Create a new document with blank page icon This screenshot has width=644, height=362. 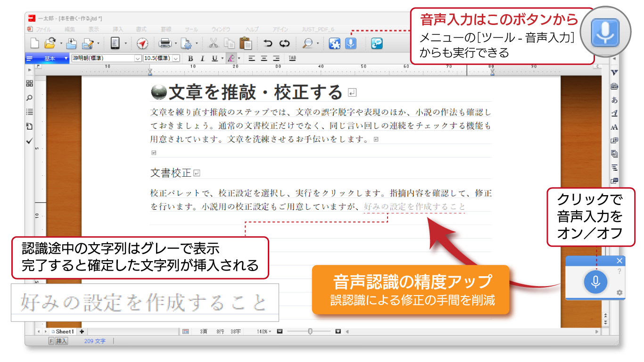coord(35,44)
